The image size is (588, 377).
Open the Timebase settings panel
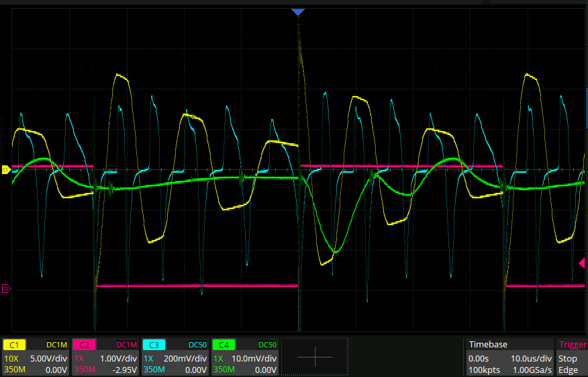click(x=488, y=344)
